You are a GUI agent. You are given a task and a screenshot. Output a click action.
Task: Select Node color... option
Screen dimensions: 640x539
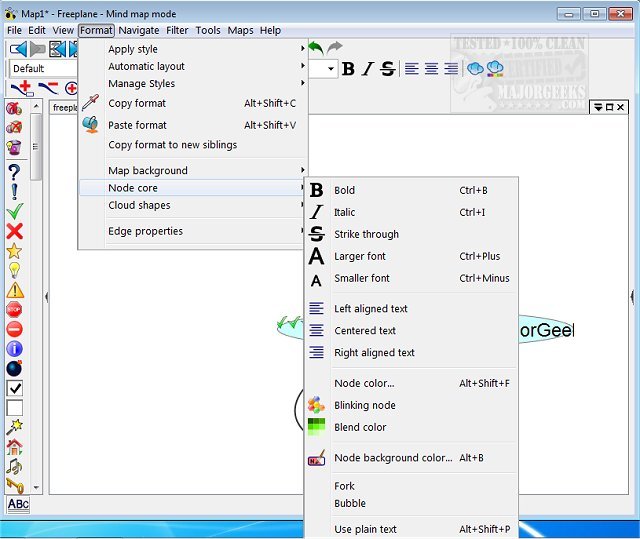click(411, 383)
